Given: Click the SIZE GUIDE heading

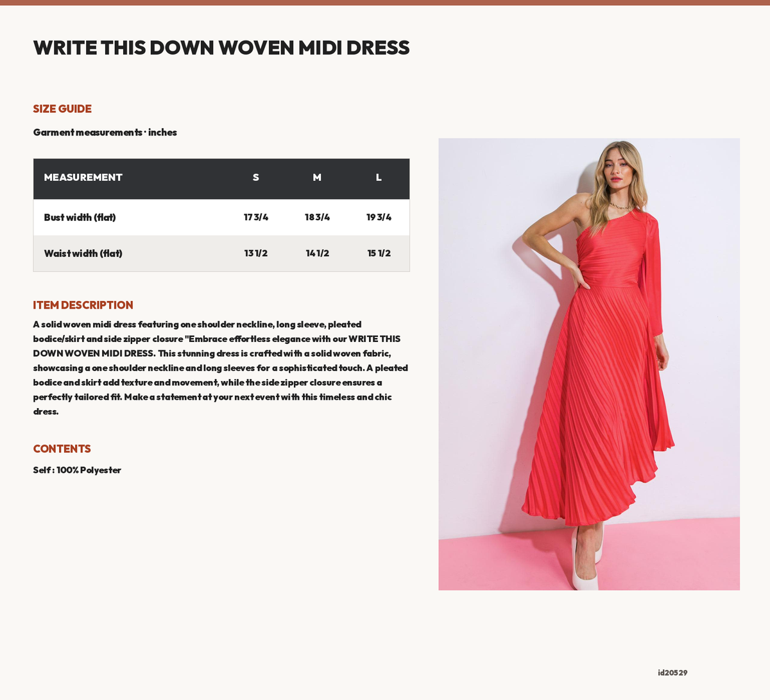Looking at the screenshot, I should (x=62, y=109).
